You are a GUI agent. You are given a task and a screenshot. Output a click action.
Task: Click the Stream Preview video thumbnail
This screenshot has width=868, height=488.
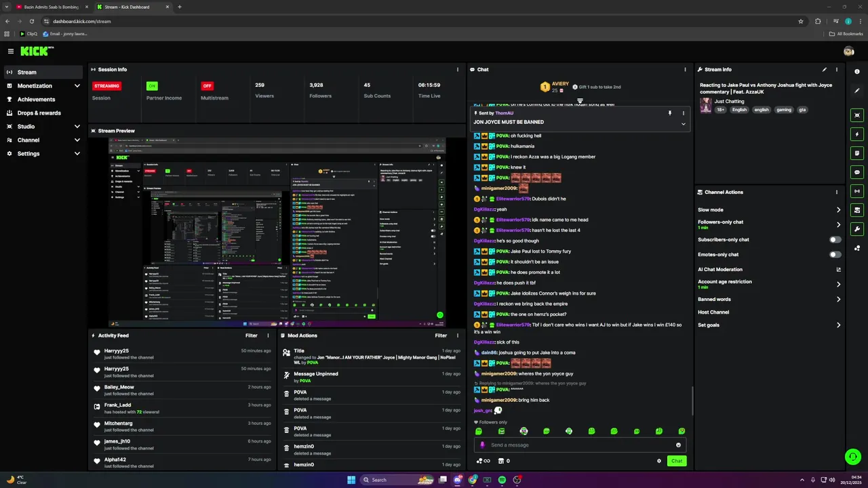277,232
